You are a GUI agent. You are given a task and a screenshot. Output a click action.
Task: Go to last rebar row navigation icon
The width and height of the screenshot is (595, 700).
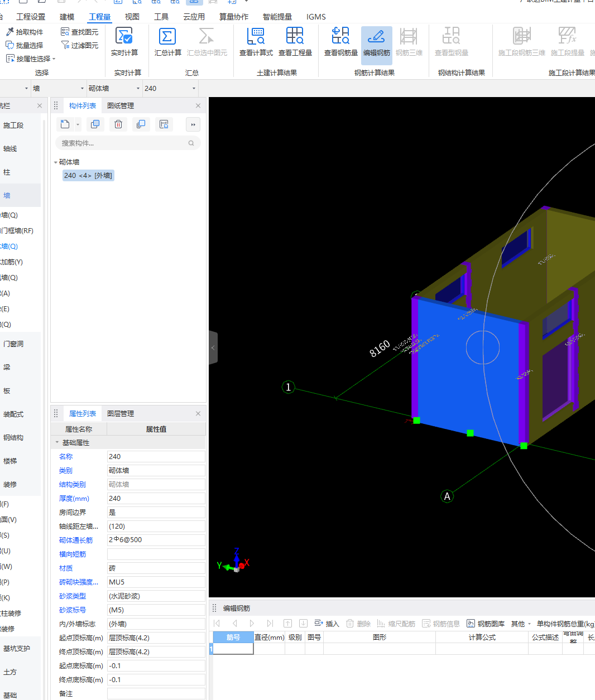point(270,624)
